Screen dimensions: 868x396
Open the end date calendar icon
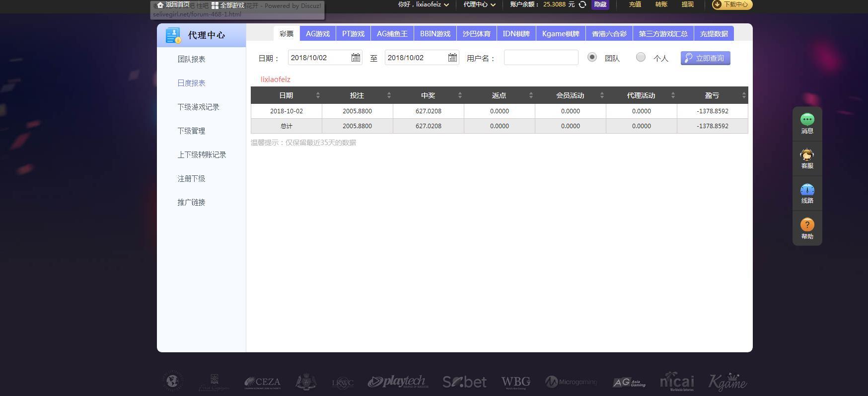point(452,58)
